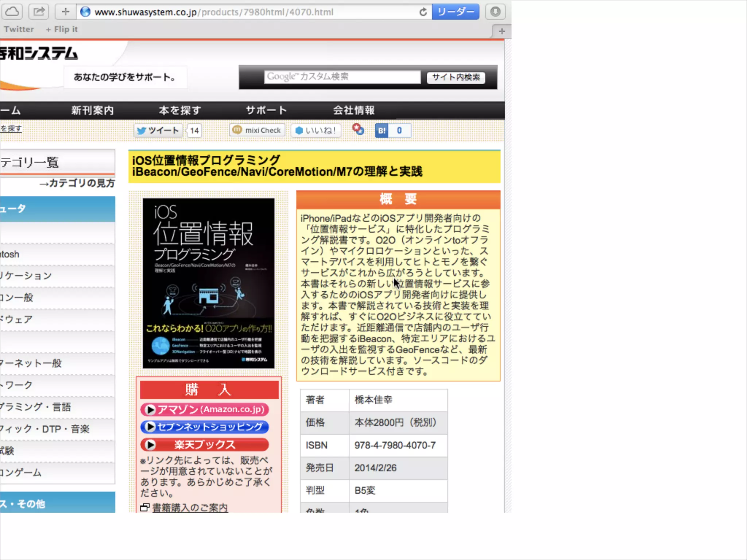Click the 秀和システム logo
Screen dimensions: 747x560
coord(39,54)
